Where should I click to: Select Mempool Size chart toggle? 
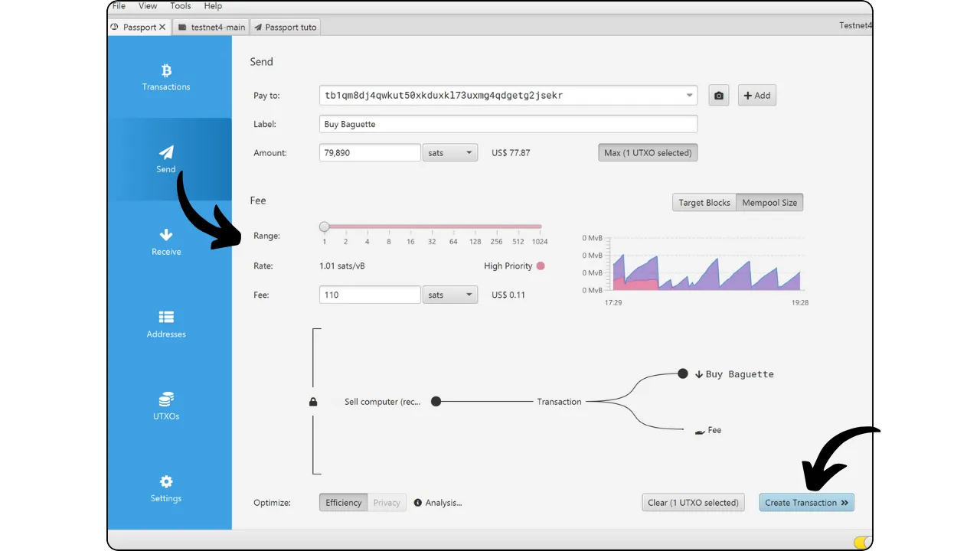click(x=769, y=203)
